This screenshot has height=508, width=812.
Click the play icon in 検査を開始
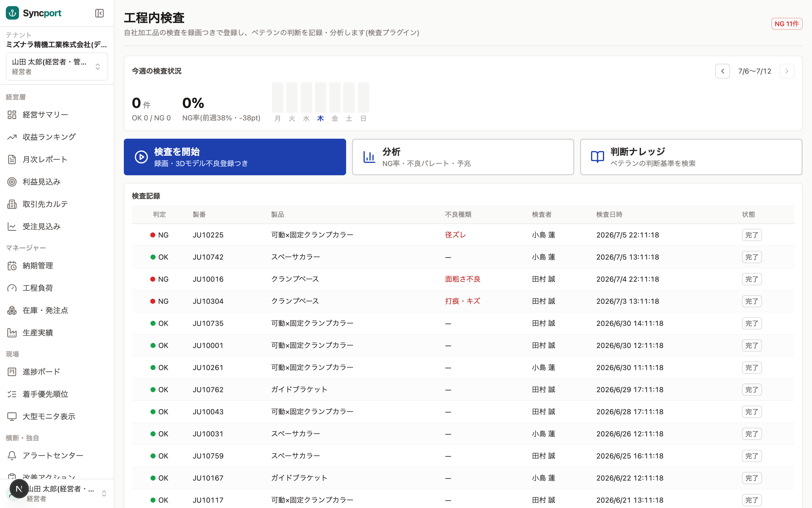141,157
